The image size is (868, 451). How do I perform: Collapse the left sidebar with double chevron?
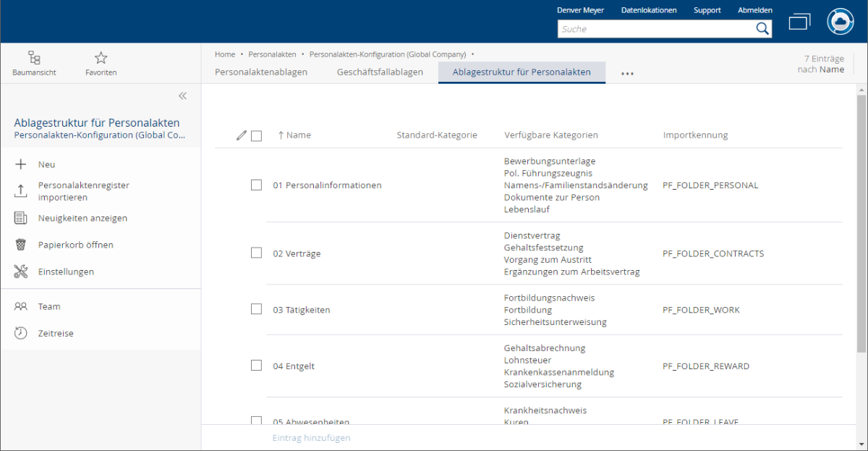[x=182, y=96]
